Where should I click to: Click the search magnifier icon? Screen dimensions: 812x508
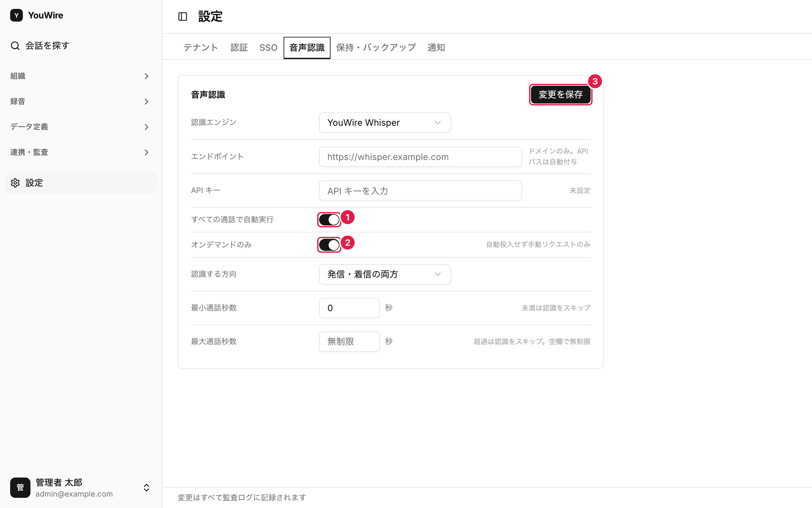click(x=15, y=45)
